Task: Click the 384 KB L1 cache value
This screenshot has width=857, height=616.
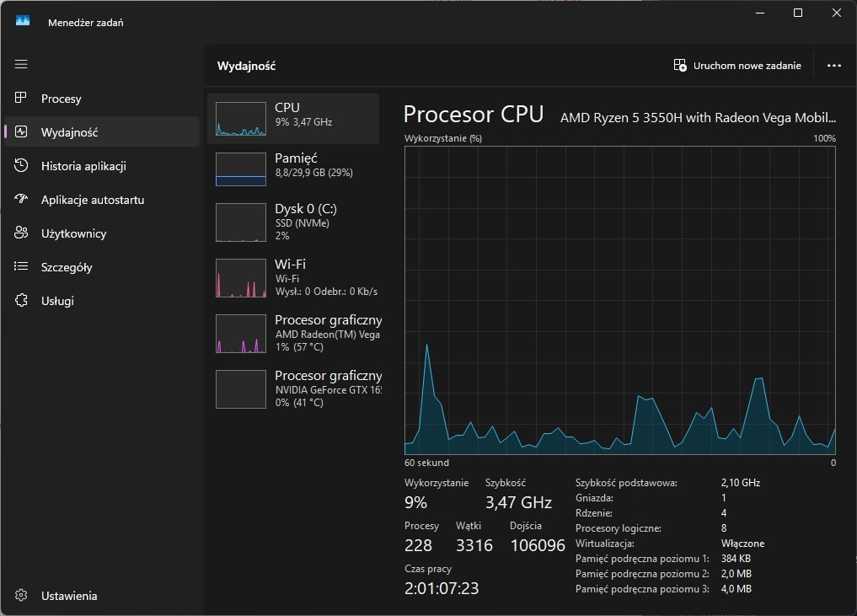Action: pos(736,559)
